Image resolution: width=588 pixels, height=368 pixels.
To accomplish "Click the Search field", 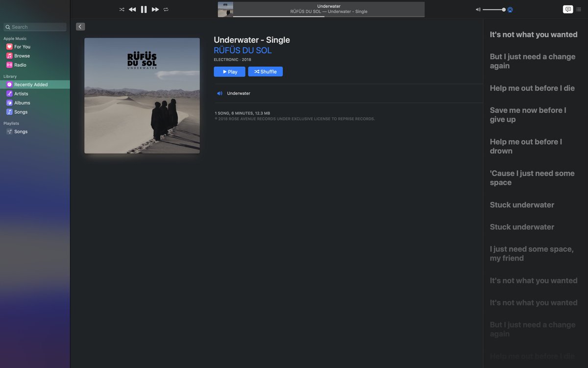I will (35, 27).
